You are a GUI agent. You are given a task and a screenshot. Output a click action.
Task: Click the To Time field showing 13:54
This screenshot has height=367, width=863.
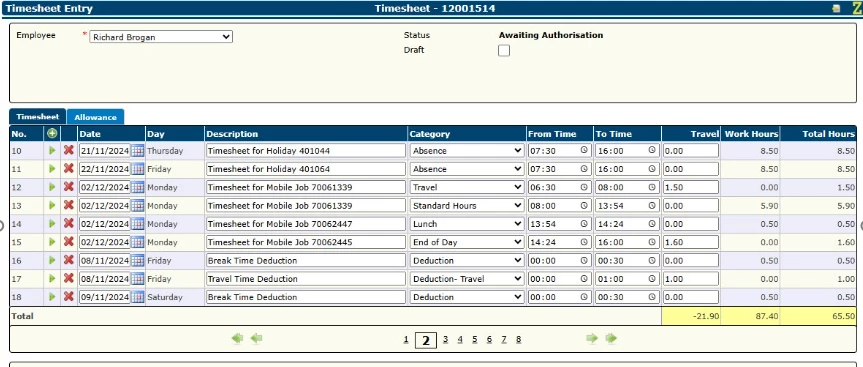pyautogui.click(x=627, y=206)
